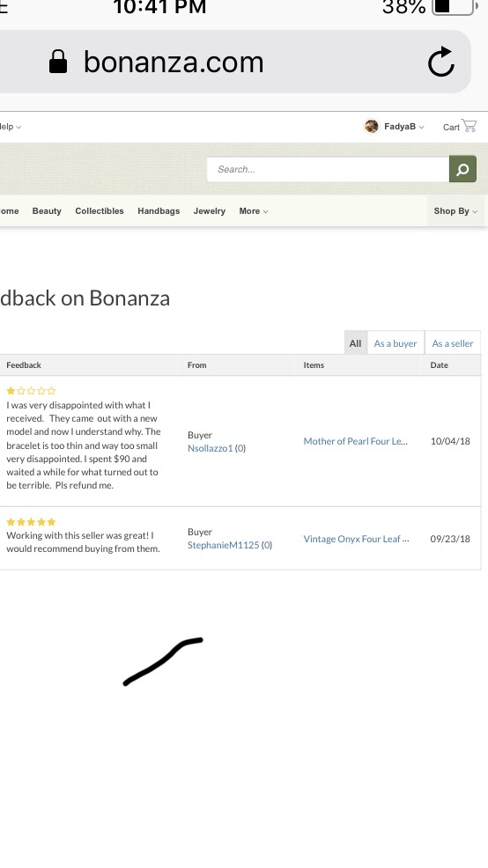This screenshot has width=488, height=868.
Task: Open the shopping cart icon
Action: pos(469,126)
